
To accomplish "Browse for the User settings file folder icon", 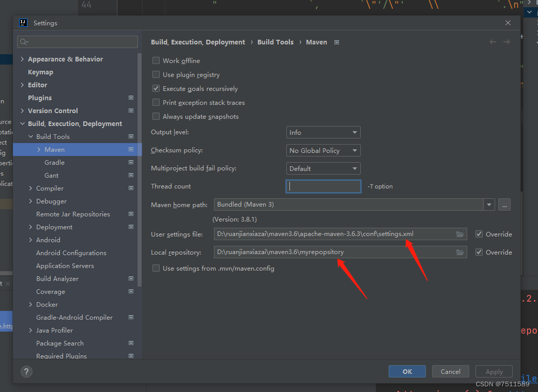I will click(460, 234).
